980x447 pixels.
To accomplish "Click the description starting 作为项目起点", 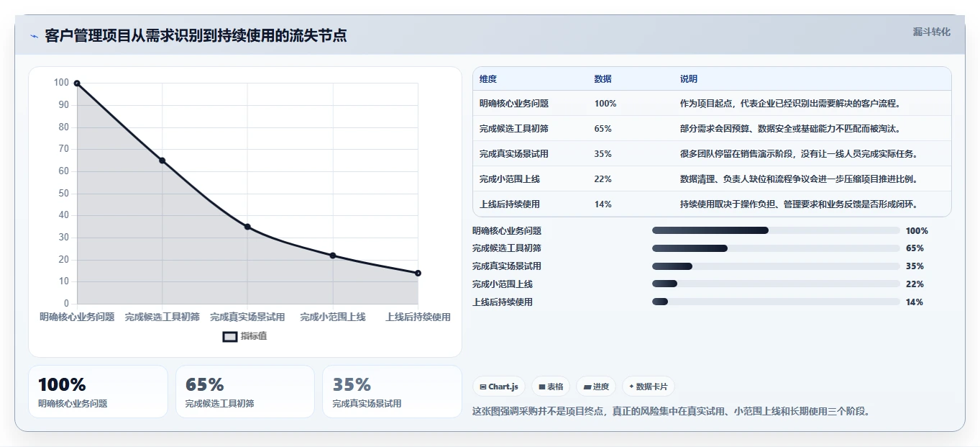I will 790,104.
